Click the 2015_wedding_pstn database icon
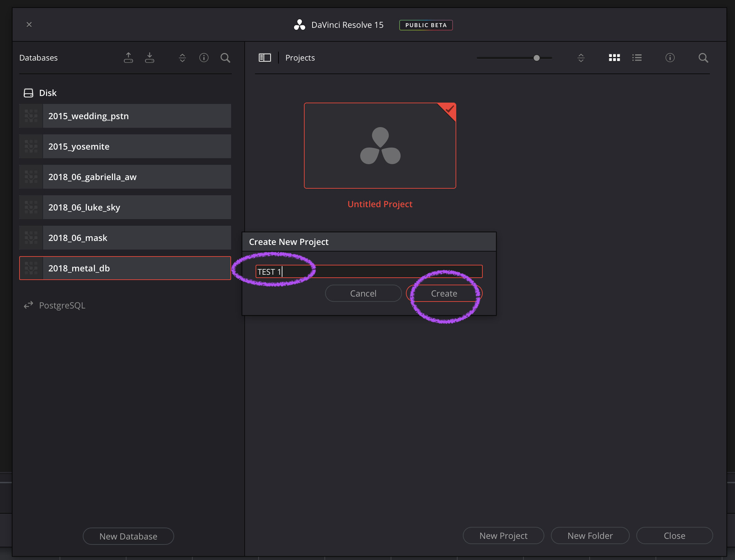This screenshot has height=560, width=735. [31, 116]
